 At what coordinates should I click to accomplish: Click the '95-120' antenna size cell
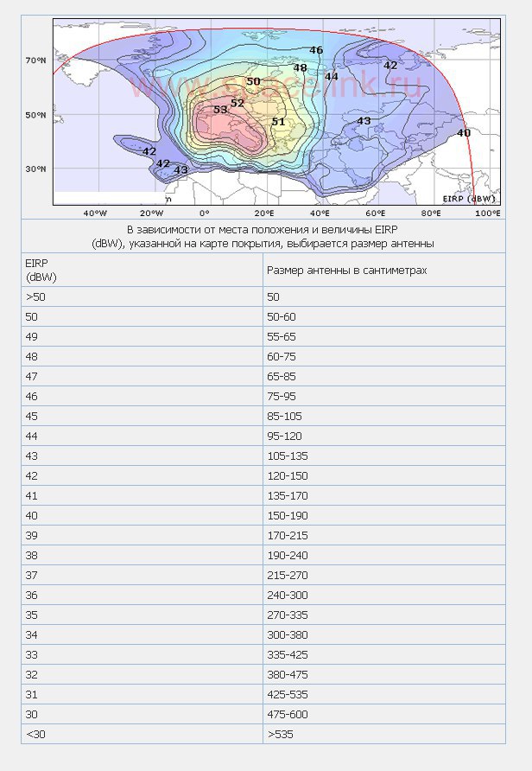coord(384,436)
